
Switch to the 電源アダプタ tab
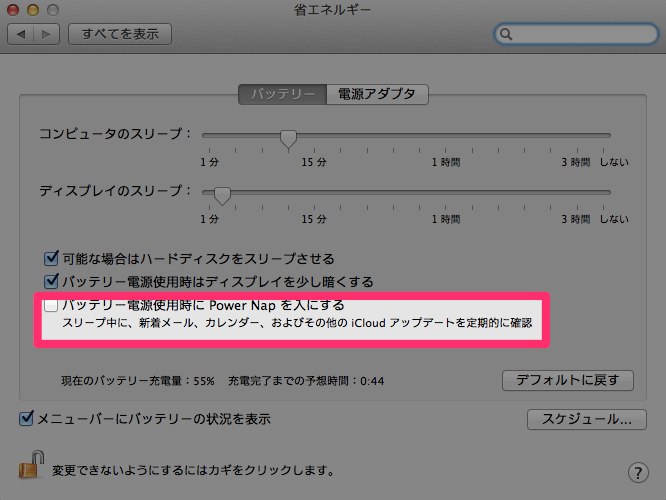[377, 94]
